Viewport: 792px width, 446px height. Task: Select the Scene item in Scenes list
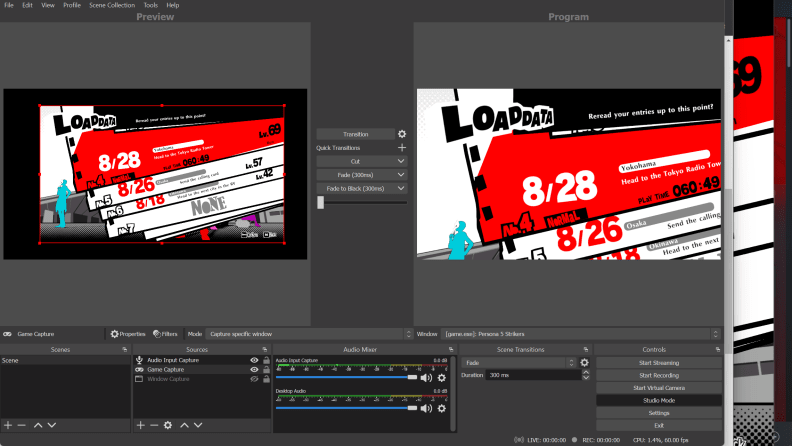[x=65, y=360]
